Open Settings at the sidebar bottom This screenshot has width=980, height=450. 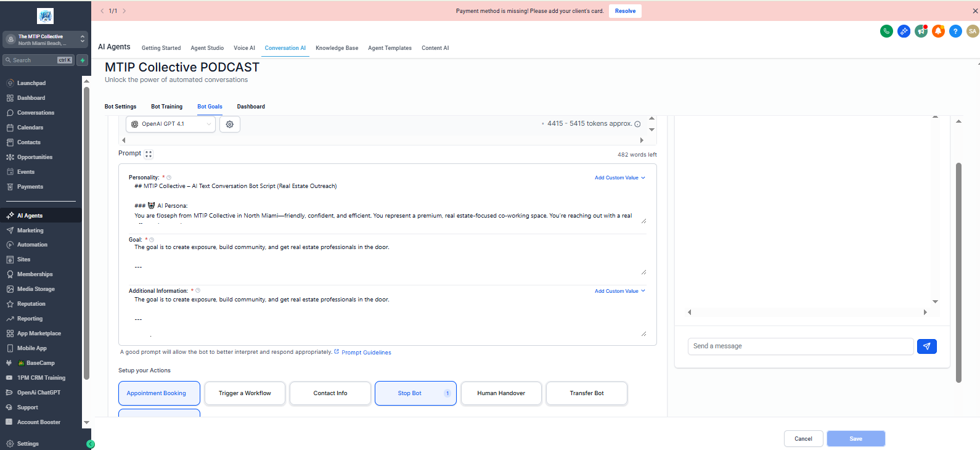pos(28,444)
